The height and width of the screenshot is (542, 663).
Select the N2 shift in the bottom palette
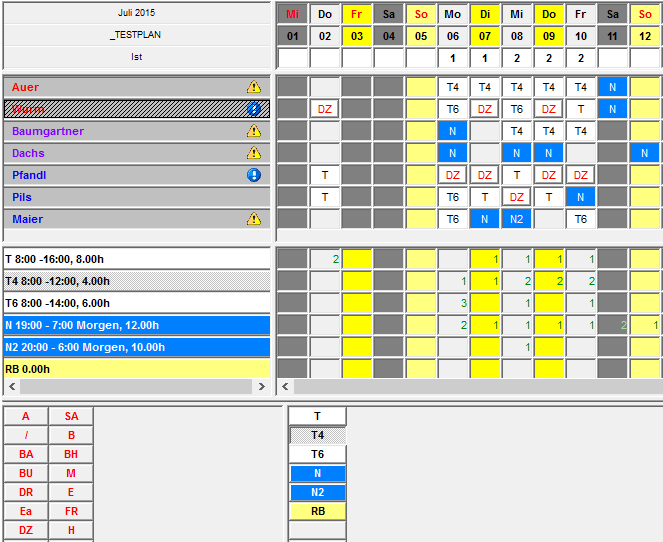317,492
